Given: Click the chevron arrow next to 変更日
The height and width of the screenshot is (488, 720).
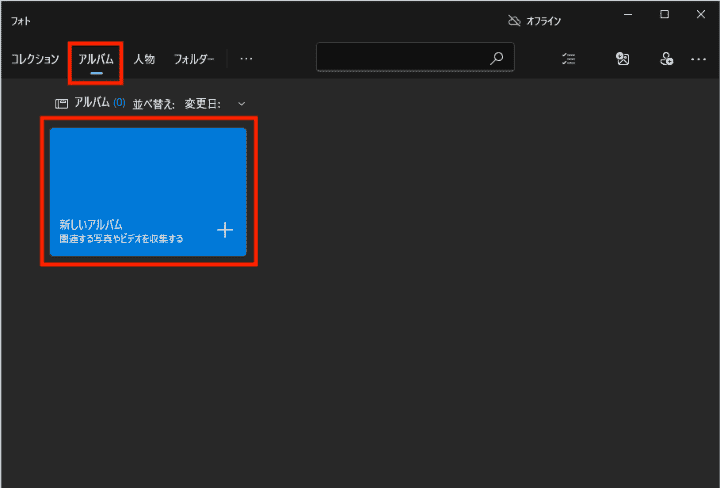Looking at the screenshot, I should pos(241,103).
